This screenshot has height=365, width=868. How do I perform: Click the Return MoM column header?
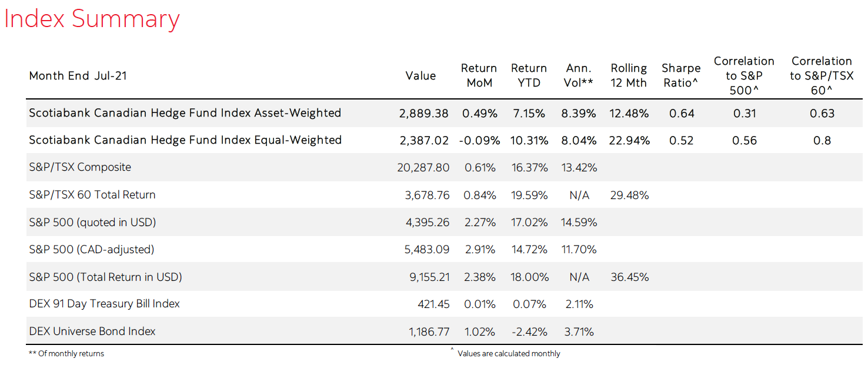(479, 76)
